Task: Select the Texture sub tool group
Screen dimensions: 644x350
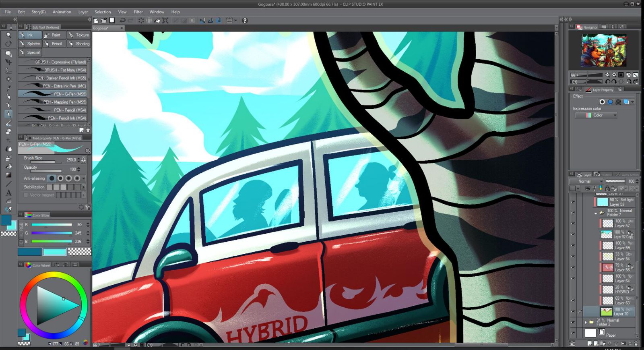Action: [79, 35]
